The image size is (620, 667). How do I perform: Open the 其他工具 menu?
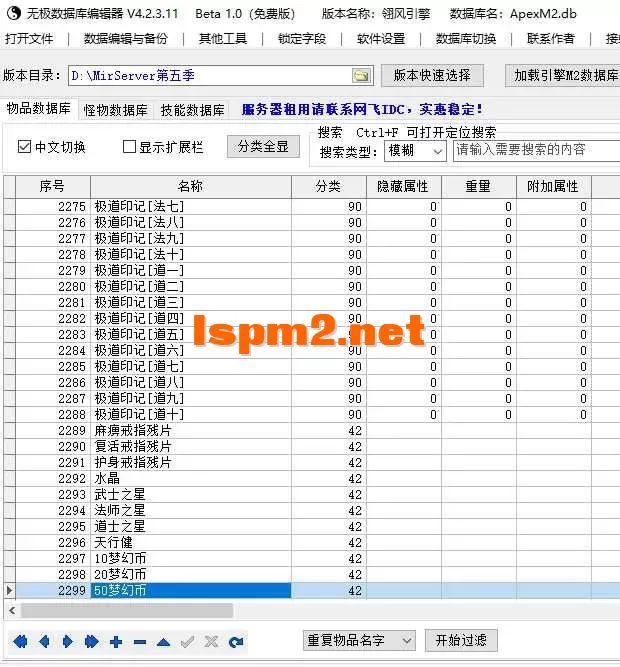223,39
